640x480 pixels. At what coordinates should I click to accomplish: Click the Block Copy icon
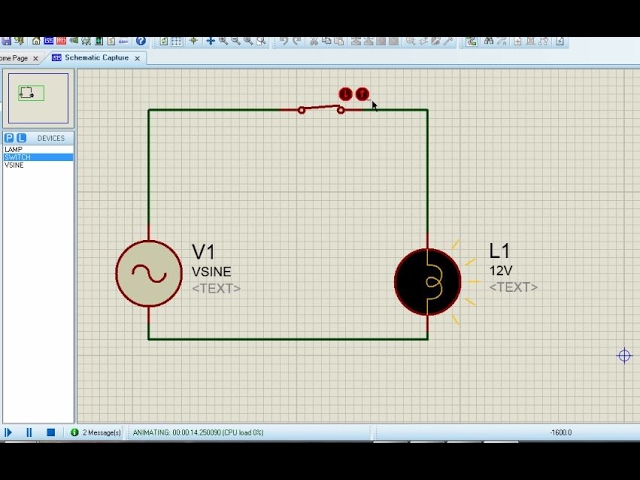click(x=356, y=41)
